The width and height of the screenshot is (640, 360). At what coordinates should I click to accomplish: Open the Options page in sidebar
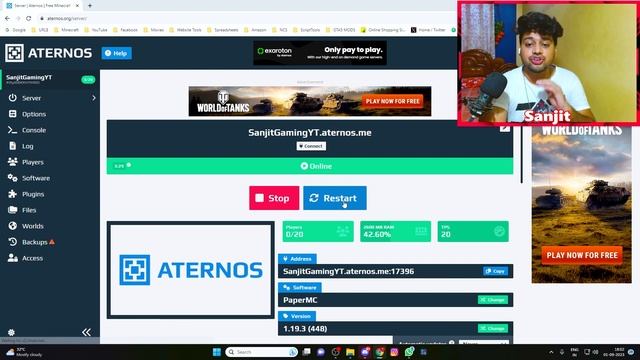[33, 114]
